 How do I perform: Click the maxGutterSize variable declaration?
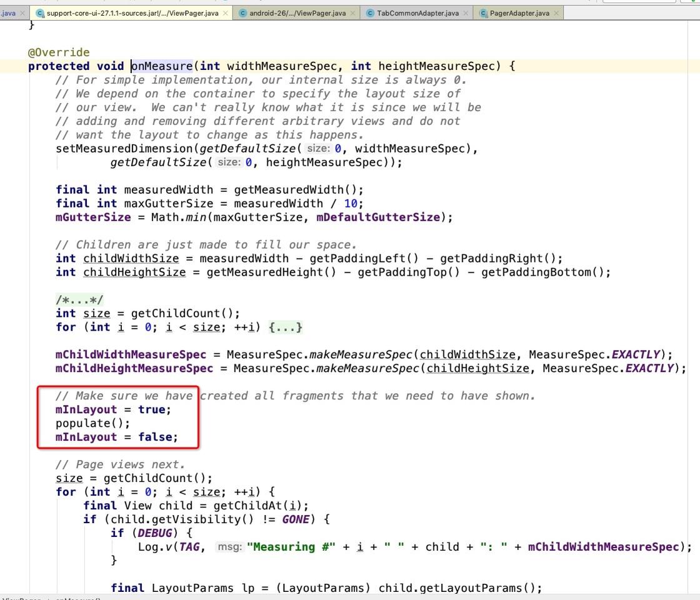click(169, 204)
